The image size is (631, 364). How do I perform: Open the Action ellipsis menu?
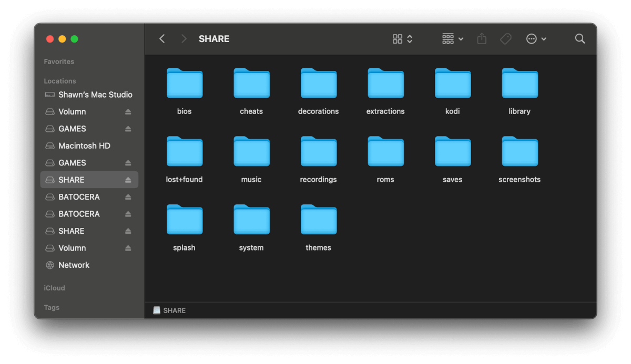[536, 39]
